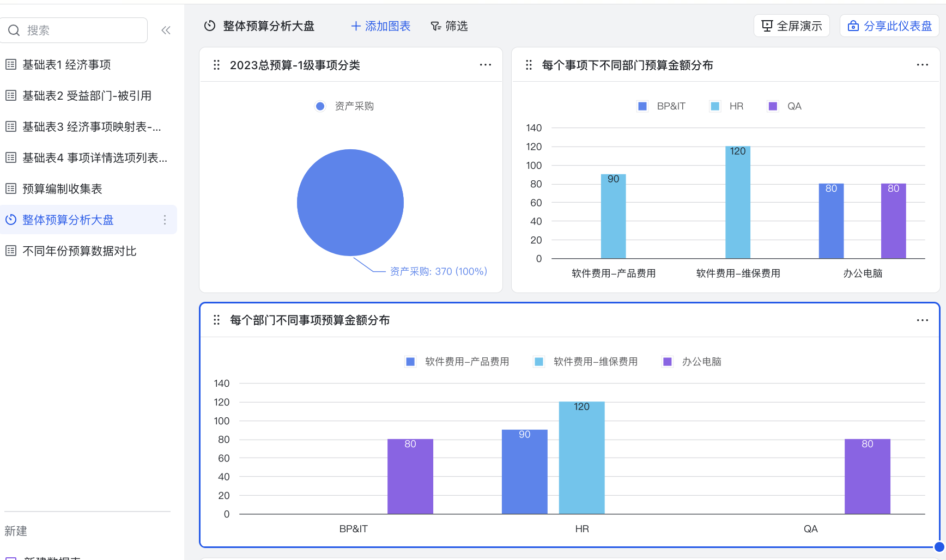Click the resize handle dot of the selected chart
946x560 pixels.
coord(939,547)
